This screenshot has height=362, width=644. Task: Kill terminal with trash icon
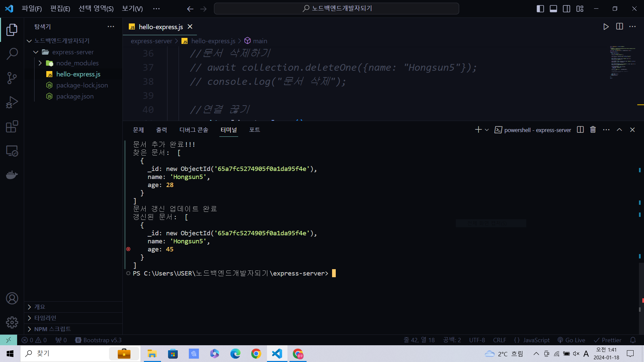(593, 130)
